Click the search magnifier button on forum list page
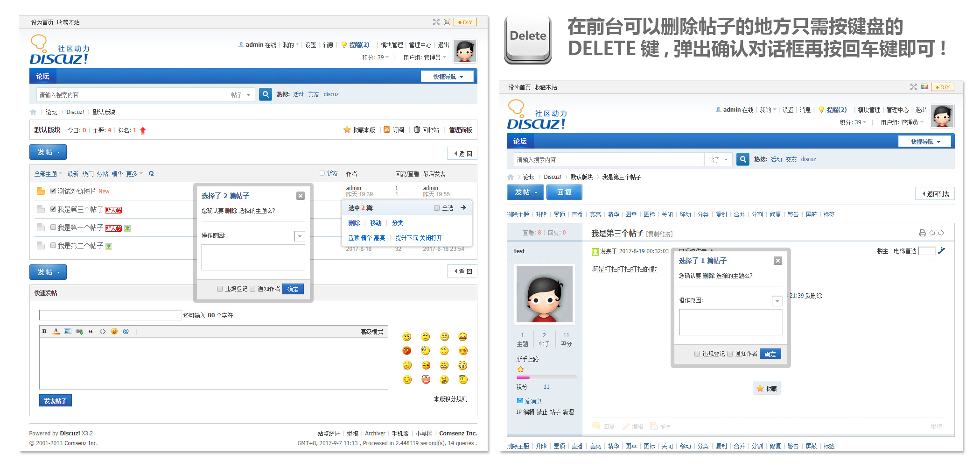The width and height of the screenshot is (980, 469). click(x=266, y=94)
